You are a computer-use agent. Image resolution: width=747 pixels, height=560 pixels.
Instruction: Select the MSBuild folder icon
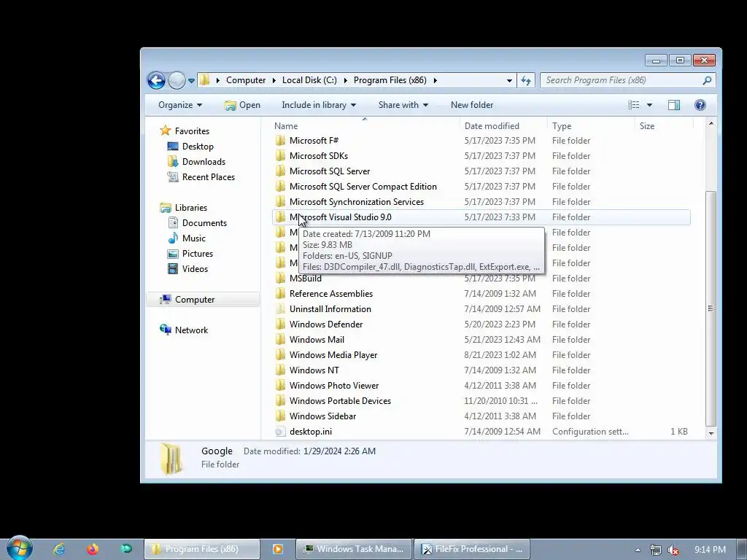281,278
